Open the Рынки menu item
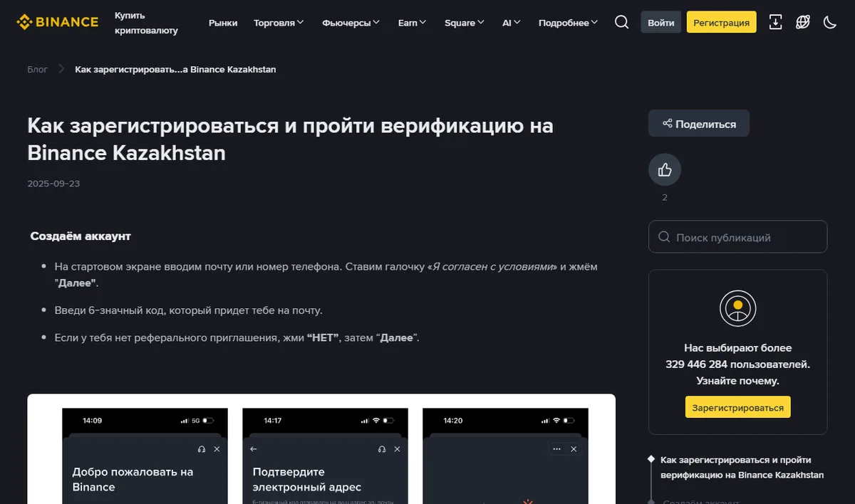855x504 pixels. [x=223, y=23]
